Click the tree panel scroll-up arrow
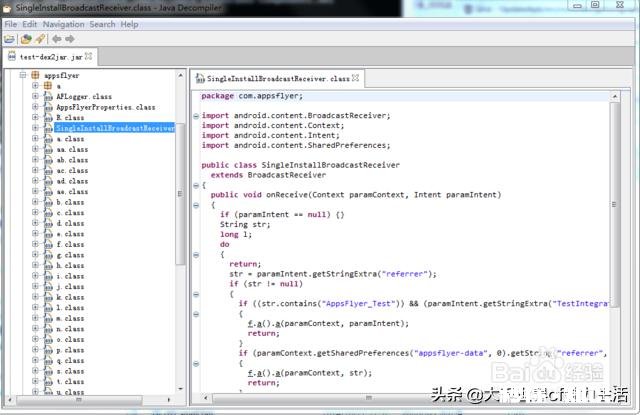 pos(180,75)
